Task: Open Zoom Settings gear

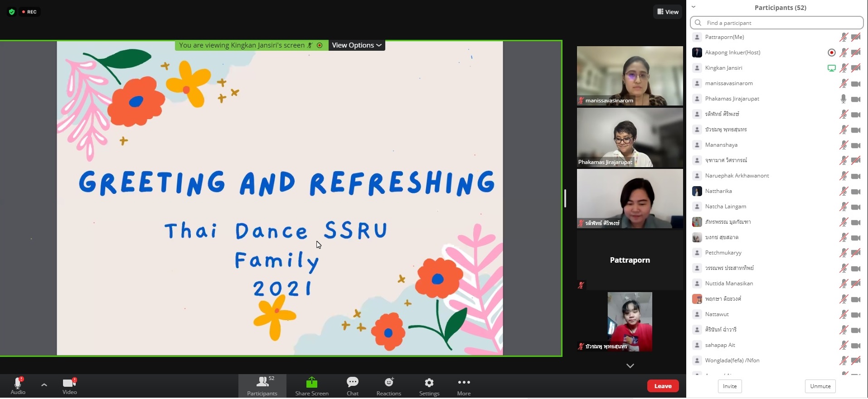Action: 429,386
